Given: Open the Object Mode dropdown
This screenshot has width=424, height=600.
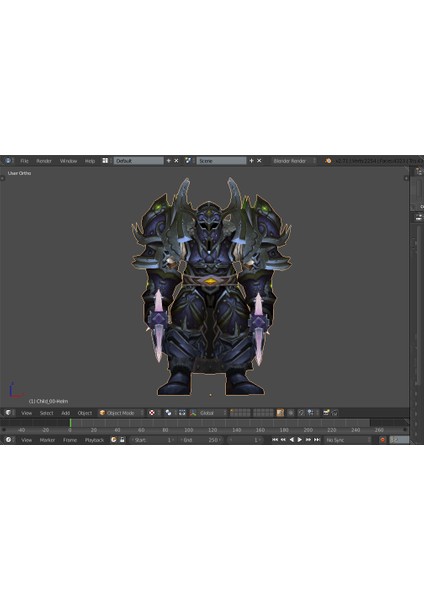Looking at the screenshot, I should tap(121, 413).
